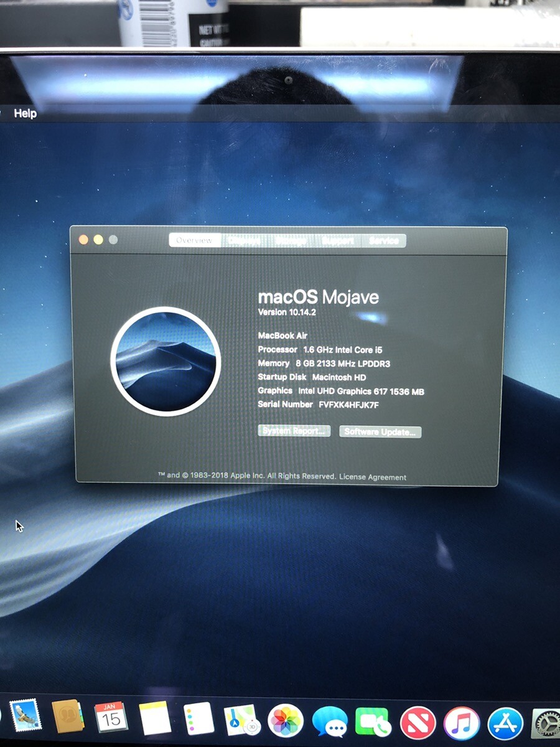The image size is (560, 747).
Task: Switch to the Storage tab
Action: (291, 241)
